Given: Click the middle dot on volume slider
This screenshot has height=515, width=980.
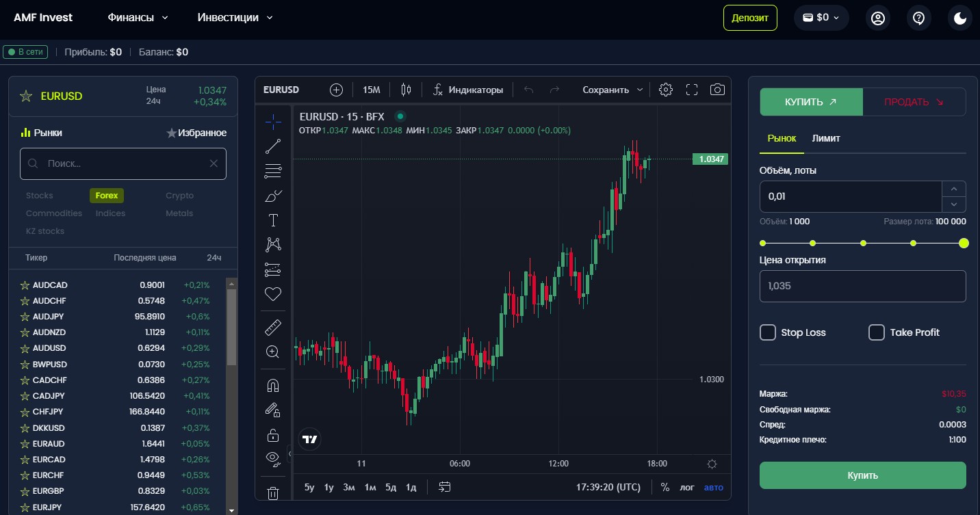Looking at the screenshot, I should pyautogui.click(x=864, y=243).
